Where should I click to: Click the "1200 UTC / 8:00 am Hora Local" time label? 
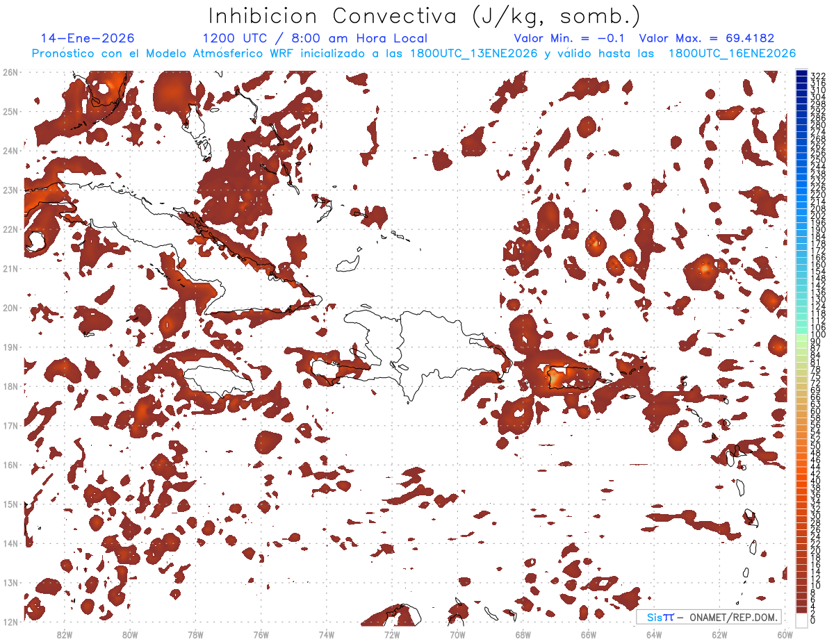click(x=315, y=38)
